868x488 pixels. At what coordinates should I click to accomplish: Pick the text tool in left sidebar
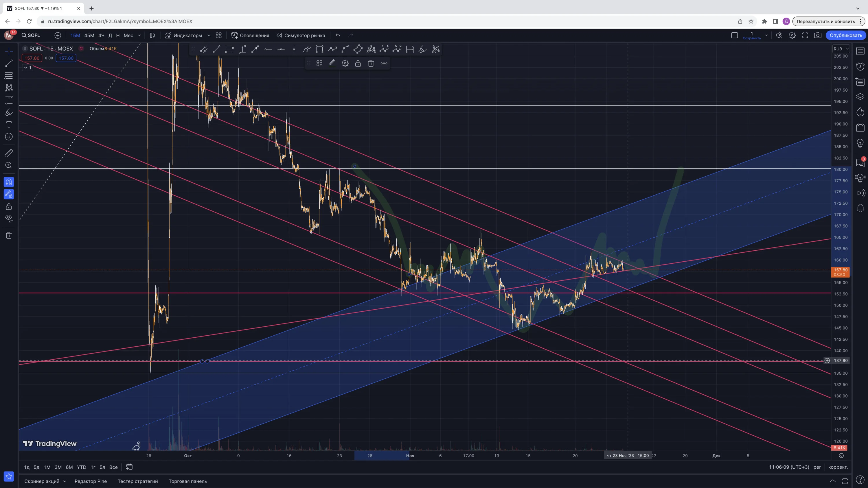pyautogui.click(x=9, y=125)
